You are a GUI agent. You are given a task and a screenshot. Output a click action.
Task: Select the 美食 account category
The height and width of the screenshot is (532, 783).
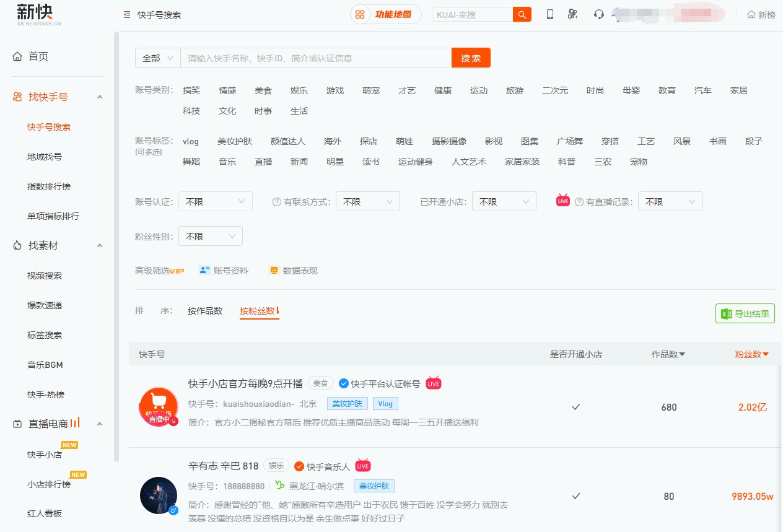click(x=263, y=90)
